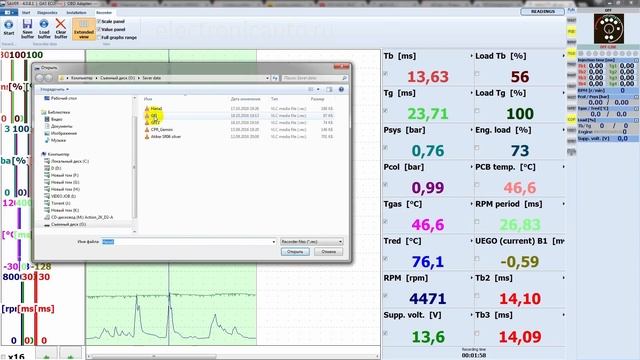Image resolution: width=640 pixels, height=360 pixels.
Task: Open the address bar history dropdown
Action: point(267,78)
